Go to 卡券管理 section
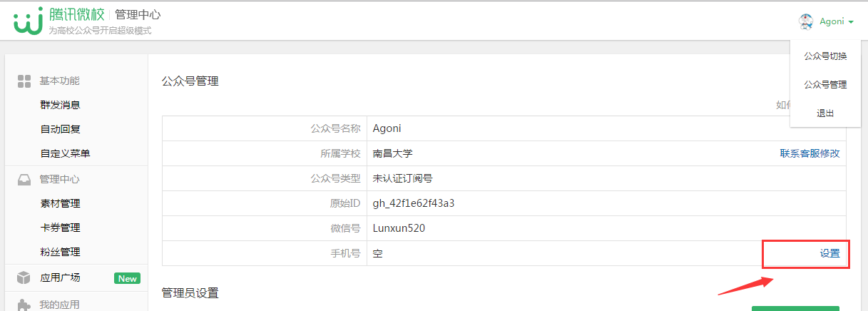The width and height of the screenshot is (868, 311). coord(61,228)
